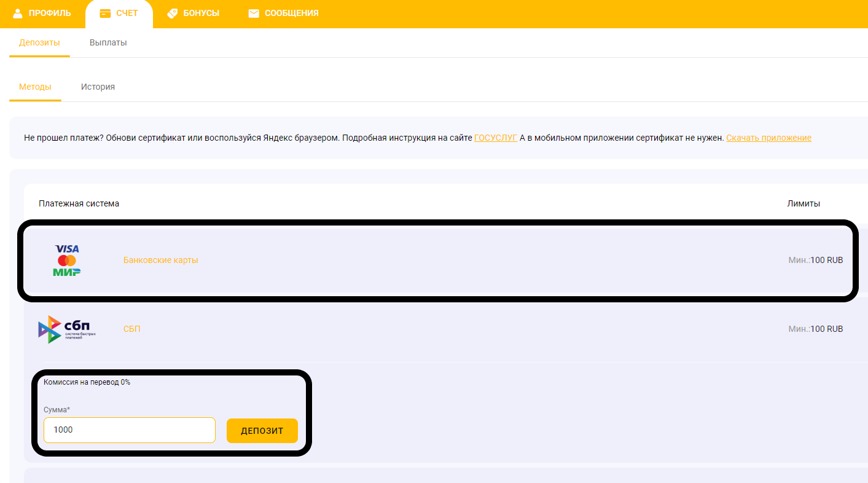Image resolution: width=868 pixels, height=483 pixels.
Task: Click the Мин.:100 RUB limit for СБП
Action: 816,329
